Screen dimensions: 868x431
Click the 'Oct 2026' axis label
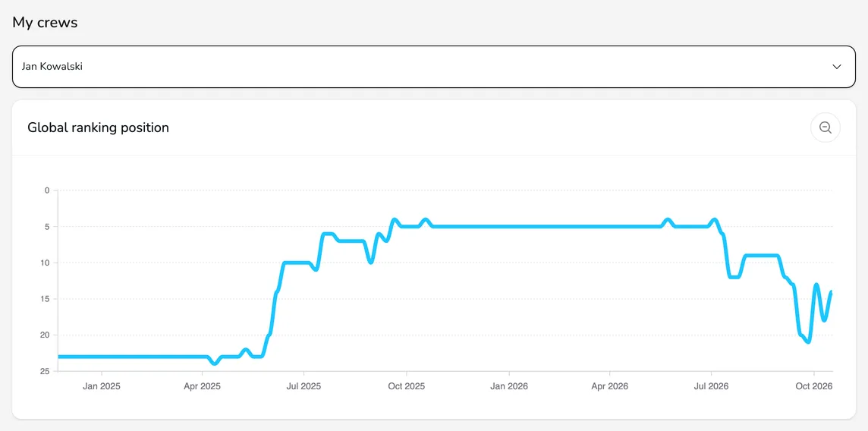813,386
